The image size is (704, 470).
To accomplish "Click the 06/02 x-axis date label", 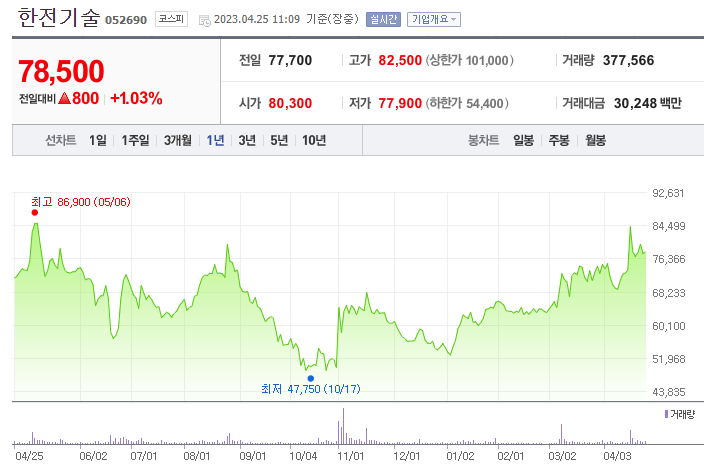I will pos(93,456).
